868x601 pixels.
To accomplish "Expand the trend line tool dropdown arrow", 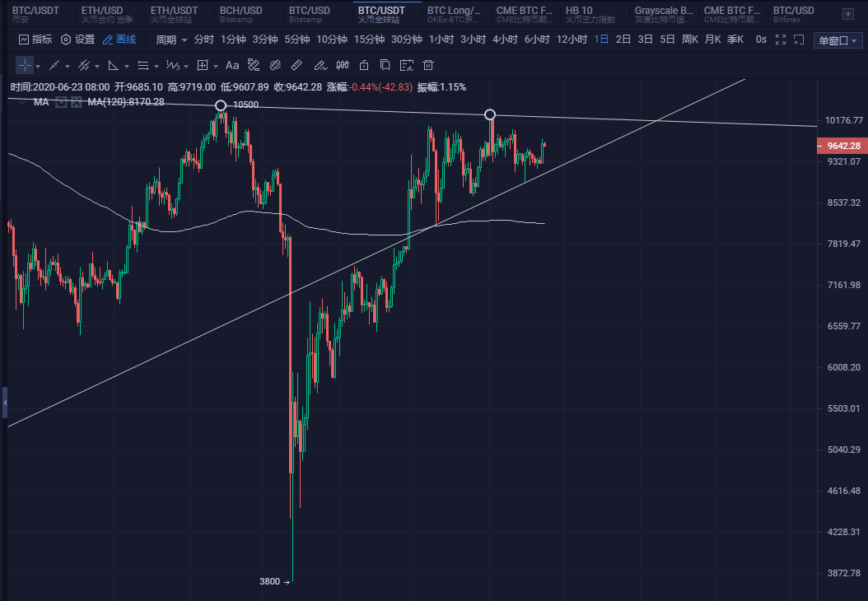I will (68, 66).
